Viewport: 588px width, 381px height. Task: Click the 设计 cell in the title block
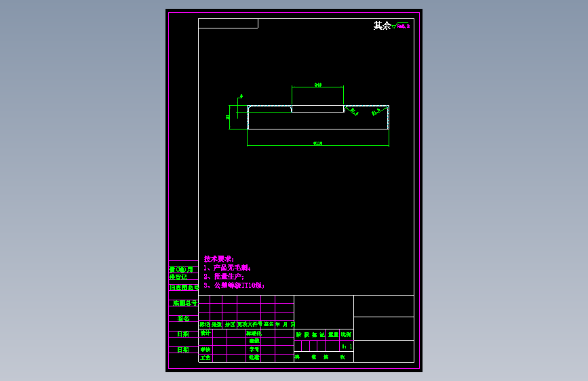tap(205, 333)
